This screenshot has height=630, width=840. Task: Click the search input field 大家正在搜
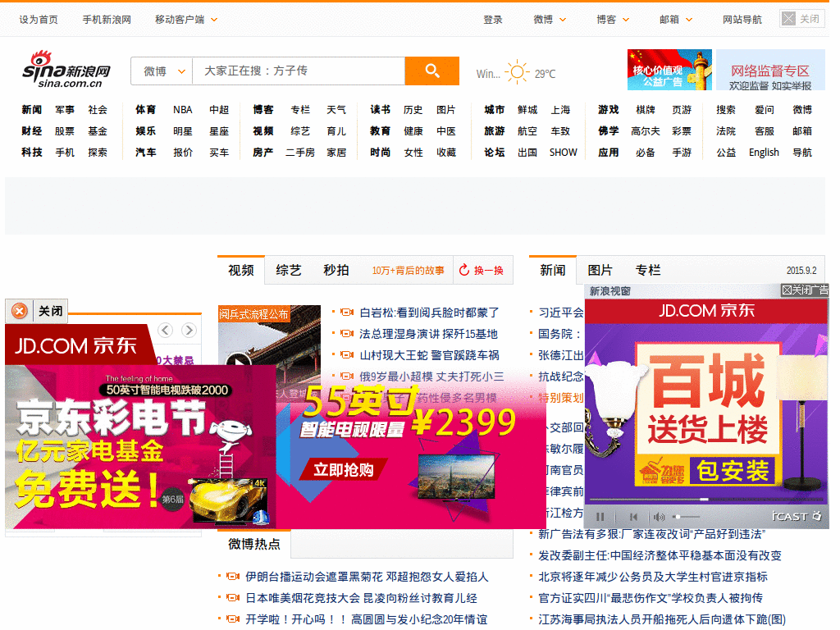299,71
